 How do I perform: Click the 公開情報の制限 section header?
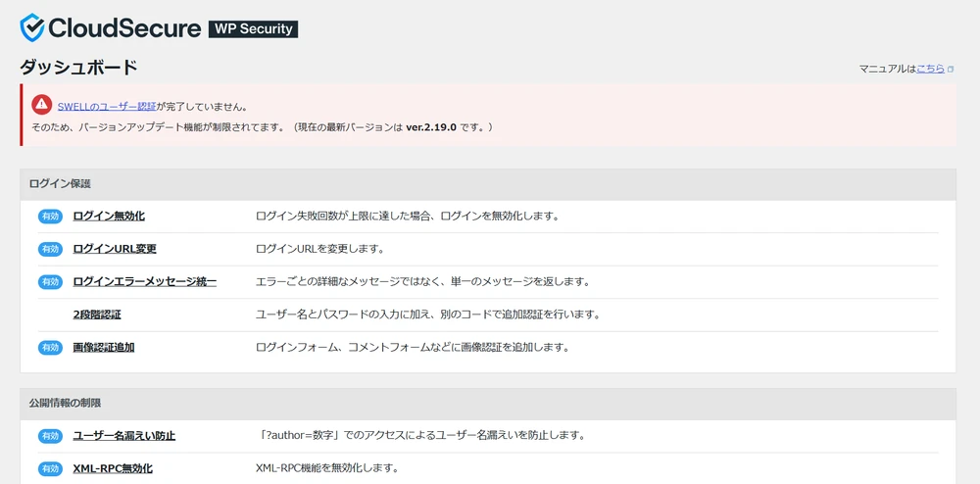click(488, 404)
